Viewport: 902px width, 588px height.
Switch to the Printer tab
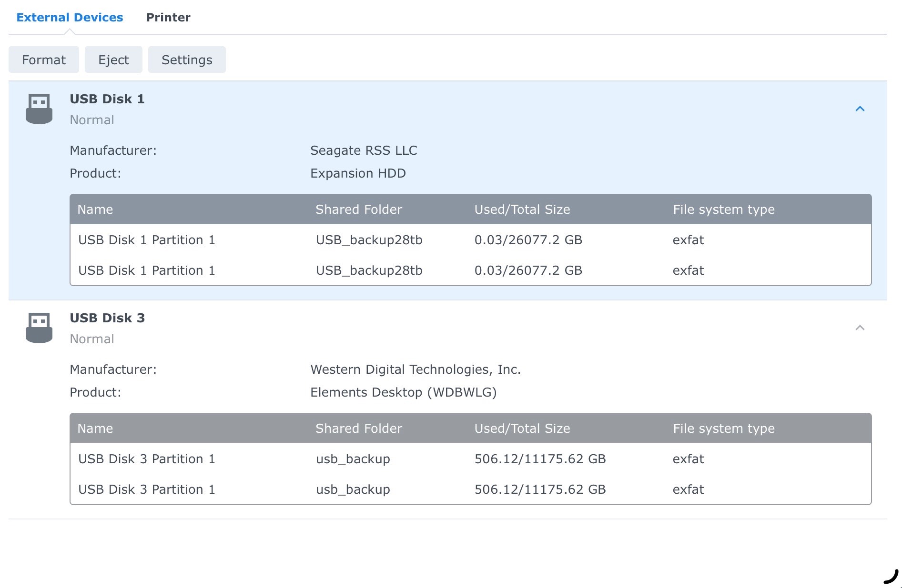pos(168,17)
